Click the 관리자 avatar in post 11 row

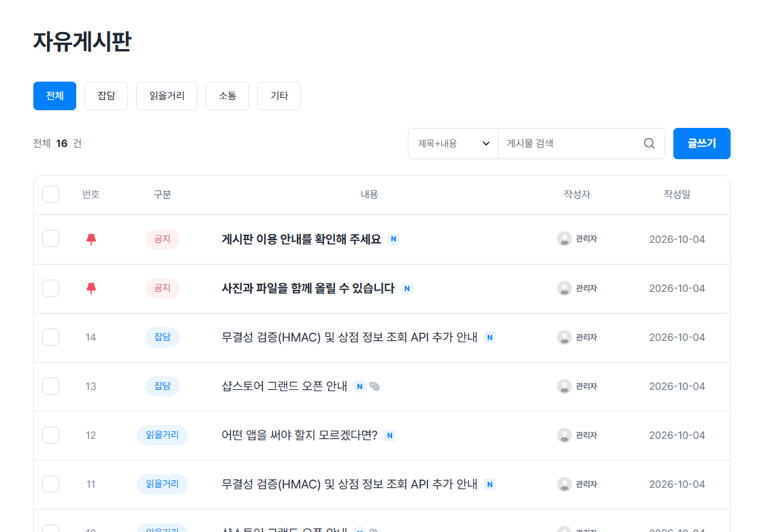(564, 484)
